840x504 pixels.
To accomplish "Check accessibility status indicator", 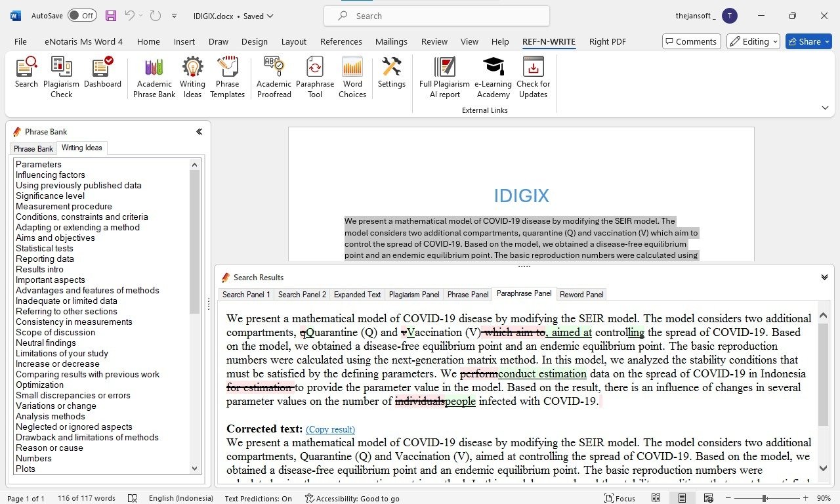I will point(352,498).
